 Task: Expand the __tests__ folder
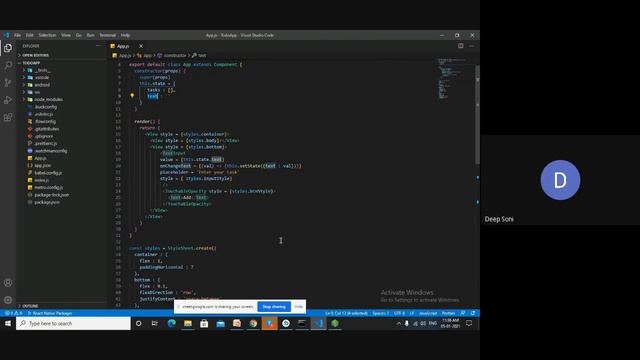click(x=43, y=70)
